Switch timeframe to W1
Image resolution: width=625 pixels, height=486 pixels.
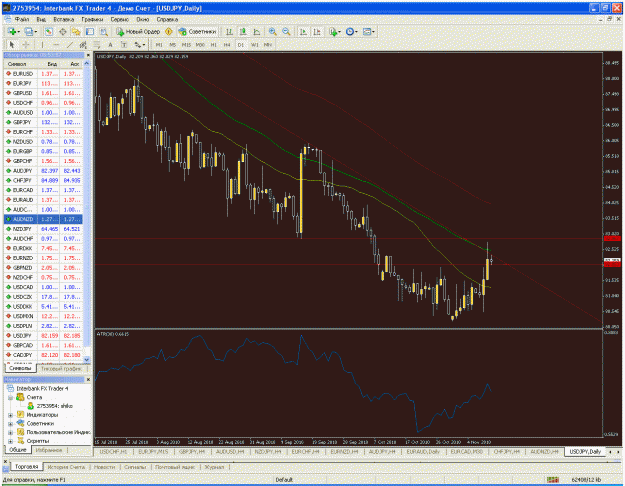tap(254, 45)
